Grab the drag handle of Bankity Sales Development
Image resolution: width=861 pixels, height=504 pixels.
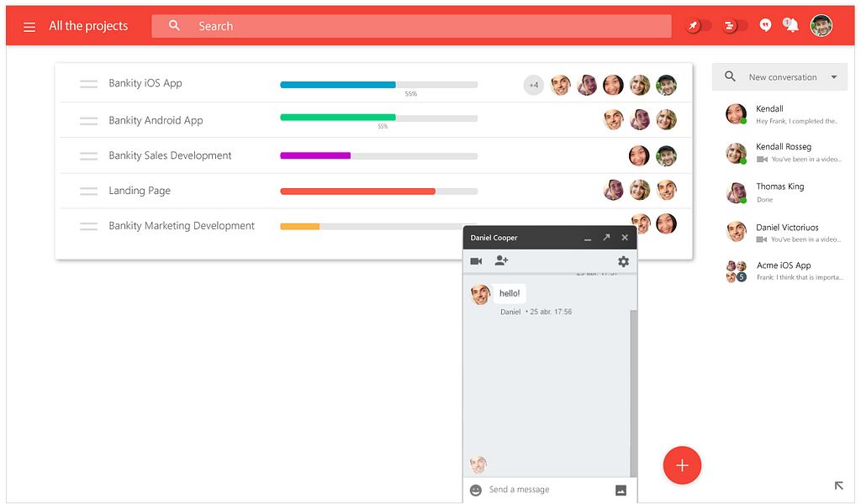coord(88,155)
